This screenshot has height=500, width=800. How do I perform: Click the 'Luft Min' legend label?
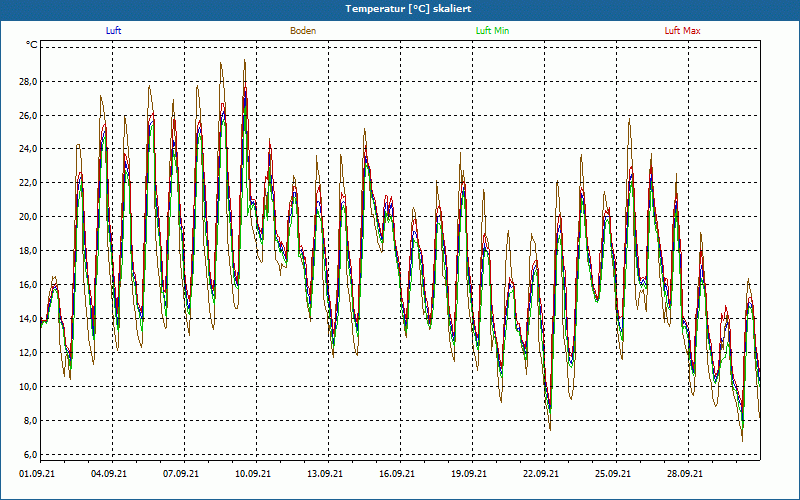[x=492, y=31]
